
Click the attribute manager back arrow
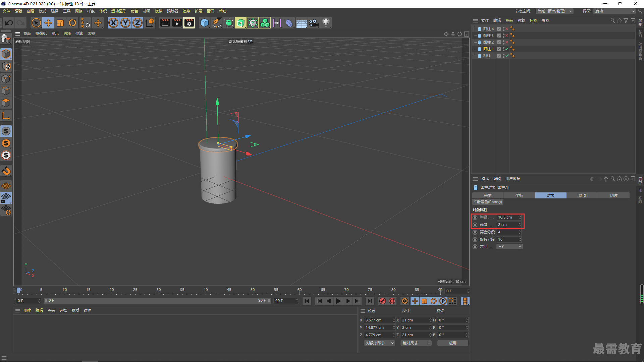tap(592, 179)
